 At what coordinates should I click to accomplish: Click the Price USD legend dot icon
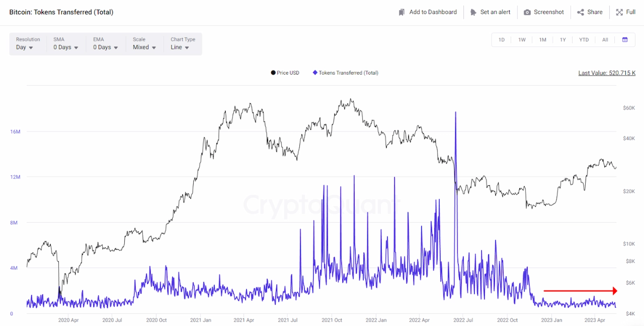coord(272,73)
